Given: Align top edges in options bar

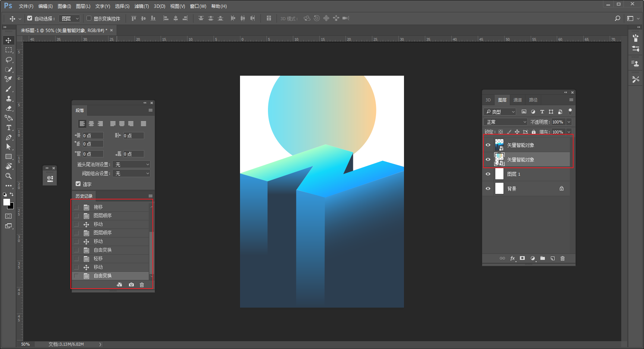Looking at the screenshot, I should pos(134,18).
